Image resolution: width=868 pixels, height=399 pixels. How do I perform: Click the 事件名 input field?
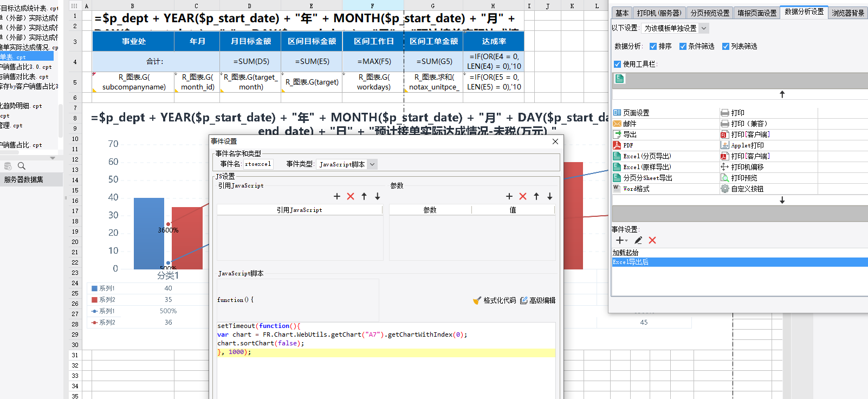coord(258,164)
